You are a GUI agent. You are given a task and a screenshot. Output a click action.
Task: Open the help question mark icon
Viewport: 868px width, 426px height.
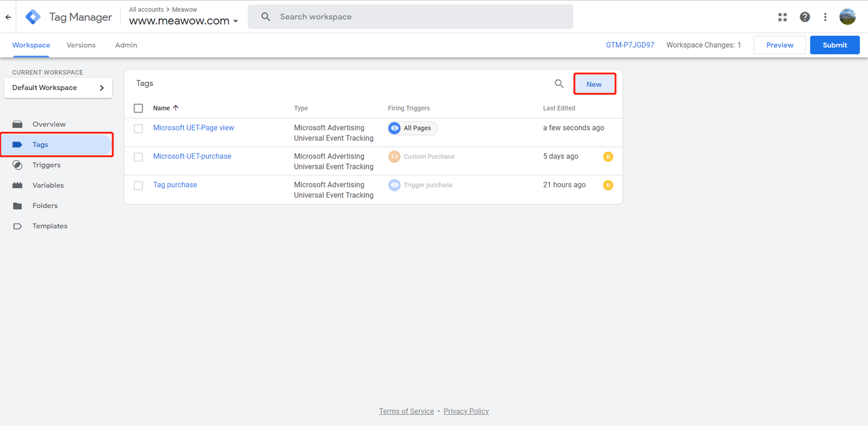coord(805,17)
